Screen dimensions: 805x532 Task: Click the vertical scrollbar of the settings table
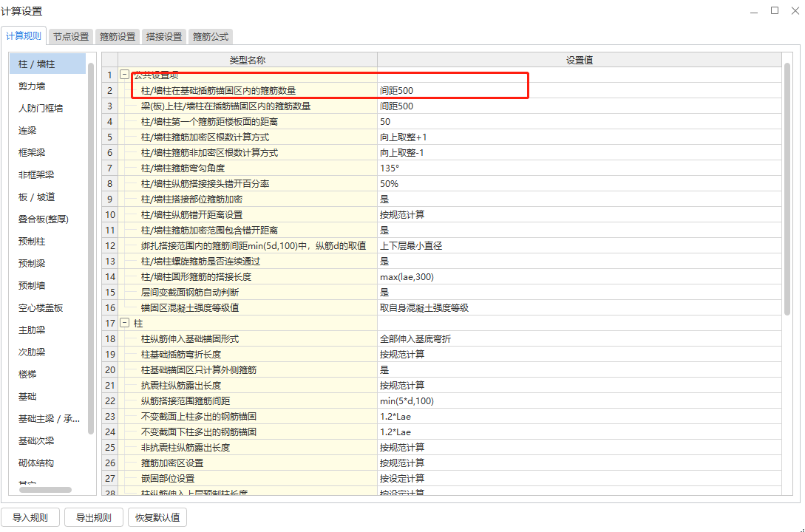[787, 189]
